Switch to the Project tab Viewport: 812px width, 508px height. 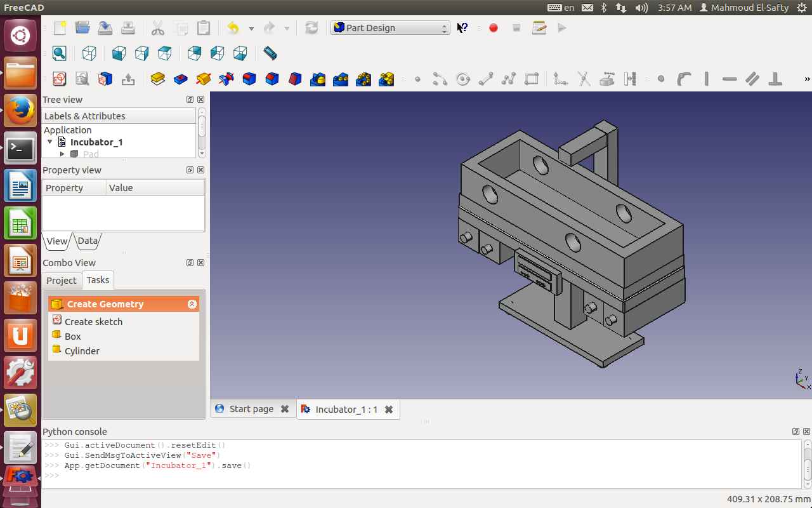[x=62, y=280]
